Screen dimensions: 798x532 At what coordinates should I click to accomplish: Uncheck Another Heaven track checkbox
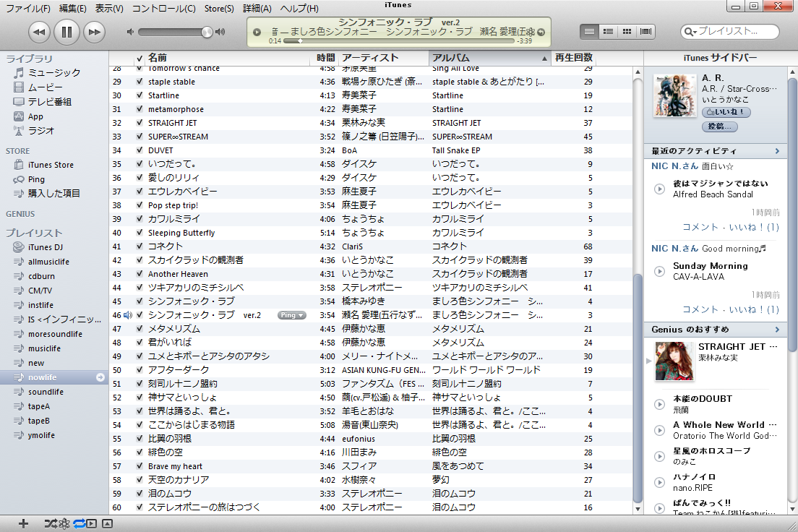point(140,274)
